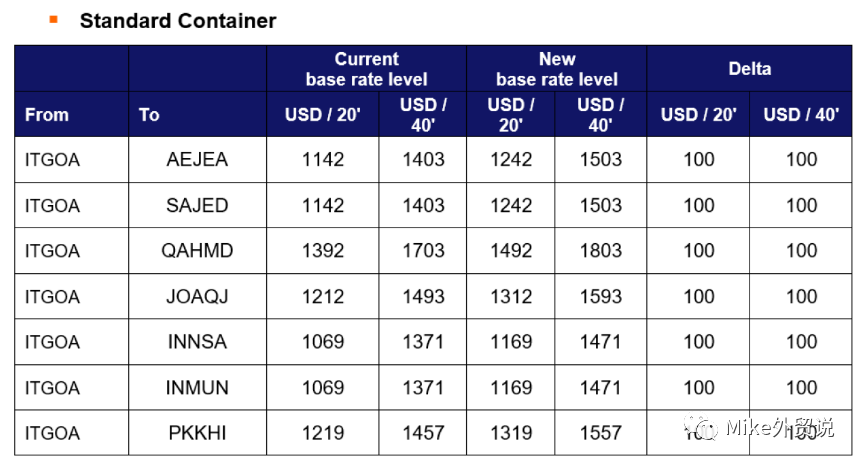Click the Current base rate level header
The width and height of the screenshot is (862, 465).
point(366,69)
